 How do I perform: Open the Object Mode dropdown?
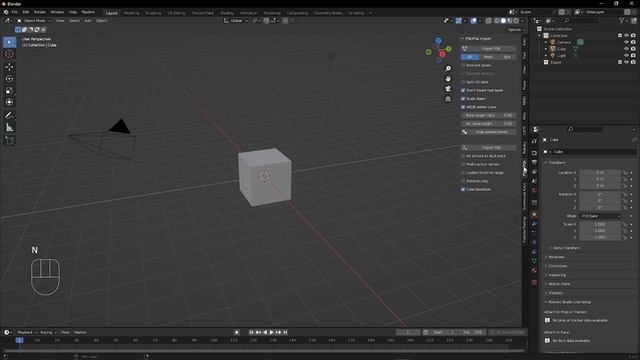pyautogui.click(x=34, y=20)
